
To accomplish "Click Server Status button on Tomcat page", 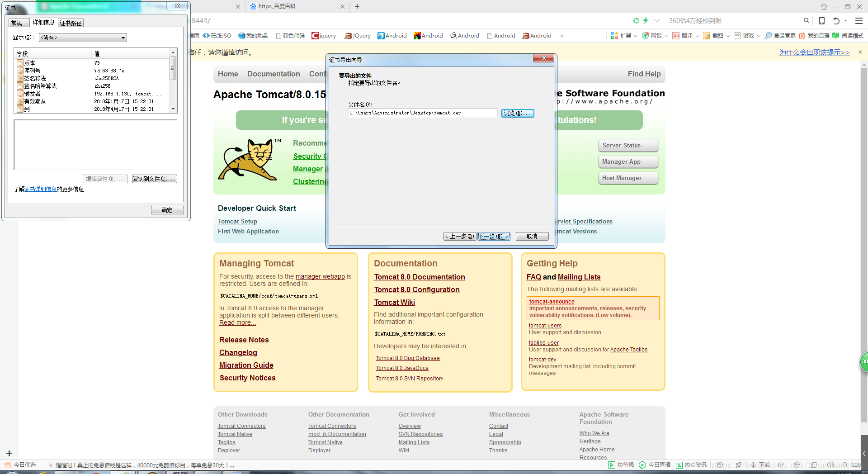I will (x=628, y=146).
